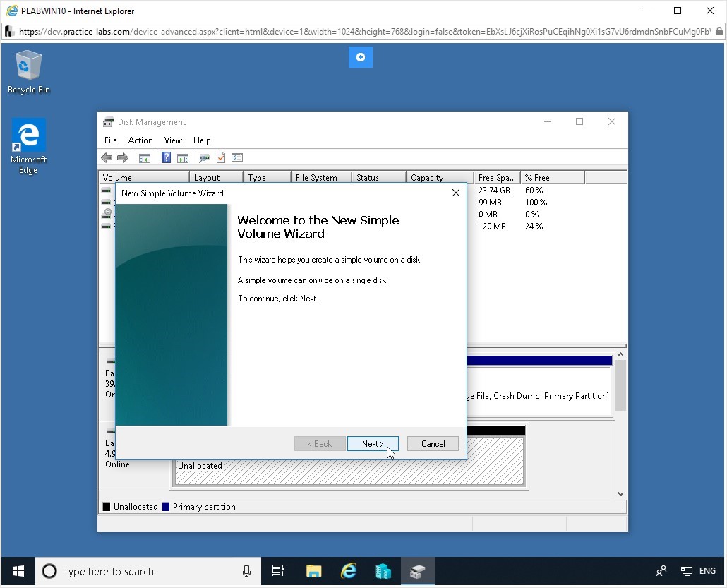
Task: Click the checklist settings toolbar icon
Action: coord(237,157)
